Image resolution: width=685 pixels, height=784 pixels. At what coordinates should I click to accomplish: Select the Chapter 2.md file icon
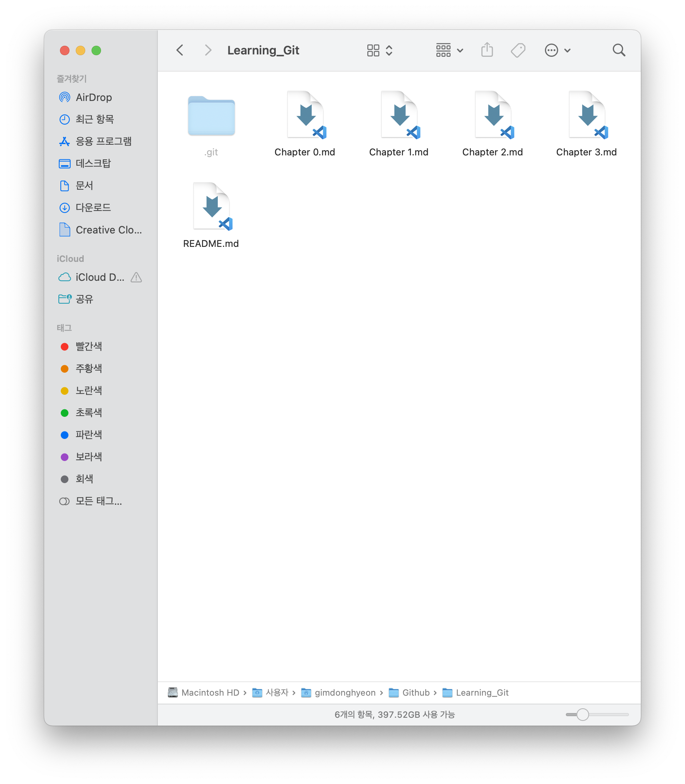click(494, 115)
